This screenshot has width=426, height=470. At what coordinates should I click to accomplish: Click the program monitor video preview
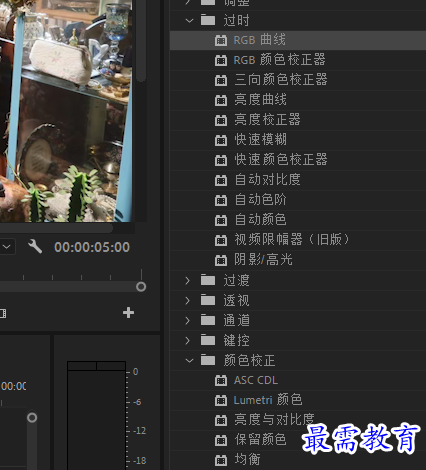pos(66,111)
